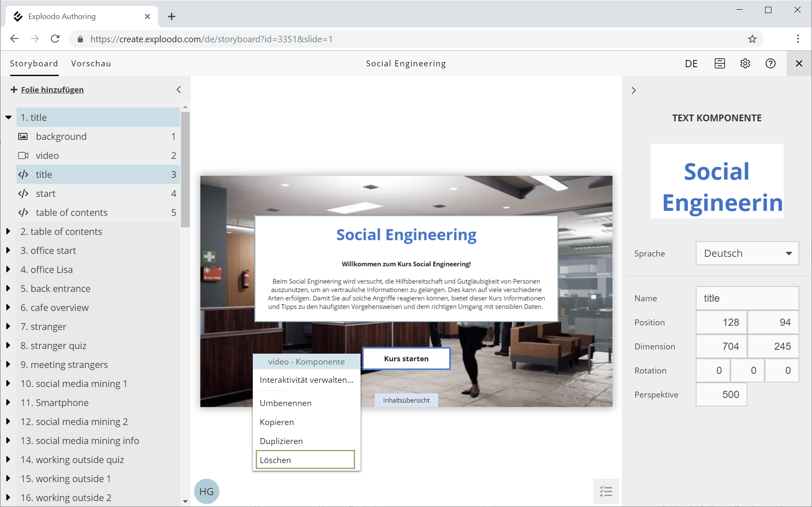Collapse the left slide panel chevron
The image size is (812, 507).
[x=179, y=90]
